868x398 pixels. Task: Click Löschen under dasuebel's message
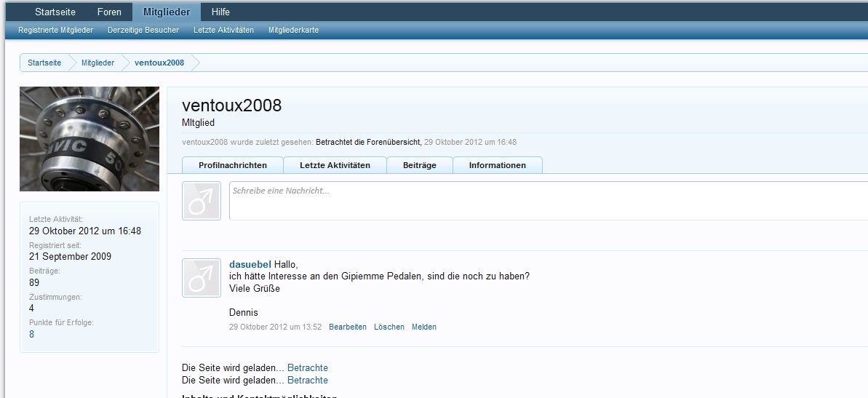coord(389,327)
